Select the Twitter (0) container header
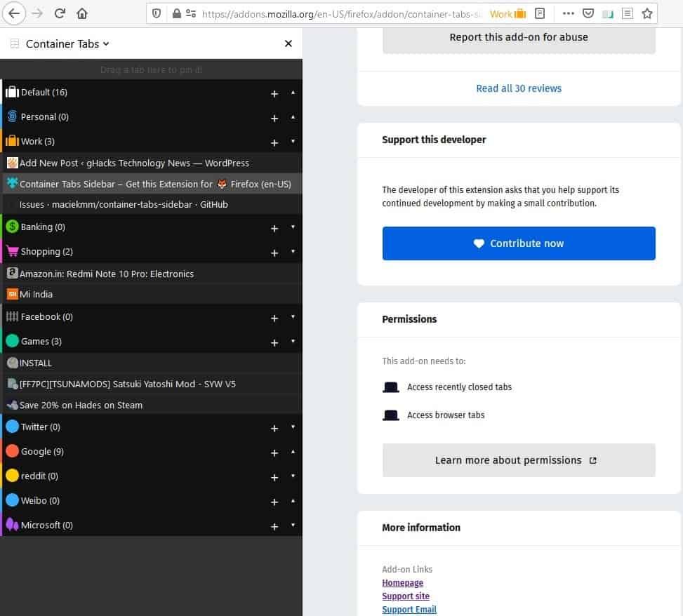The width and height of the screenshot is (683, 616). pyautogui.click(x=151, y=427)
